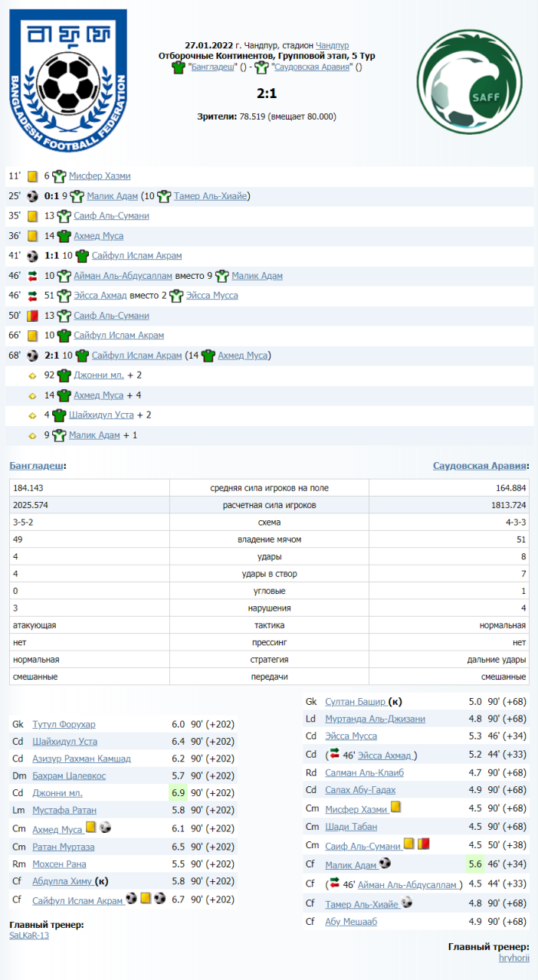The height and width of the screenshot is (980, 538).
Task: Click the ball icon beside Малик Адам in lineup
Action: point(385,864)
